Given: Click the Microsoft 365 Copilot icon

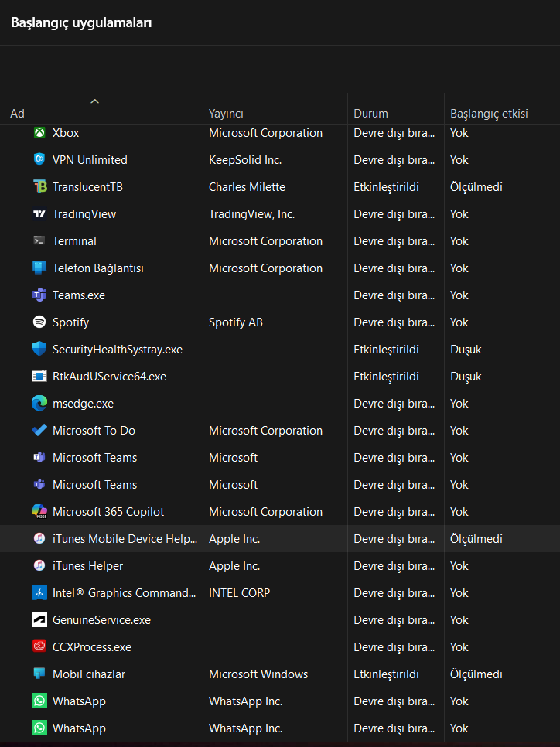Looking at the screenshot, I should click(x=39, y=512).
